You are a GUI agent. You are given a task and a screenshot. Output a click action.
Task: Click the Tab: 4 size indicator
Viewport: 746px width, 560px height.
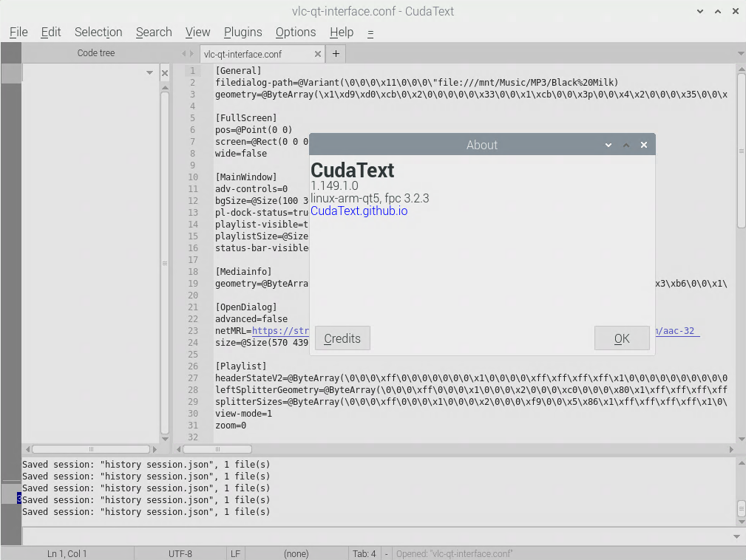[x=364, y=553]
